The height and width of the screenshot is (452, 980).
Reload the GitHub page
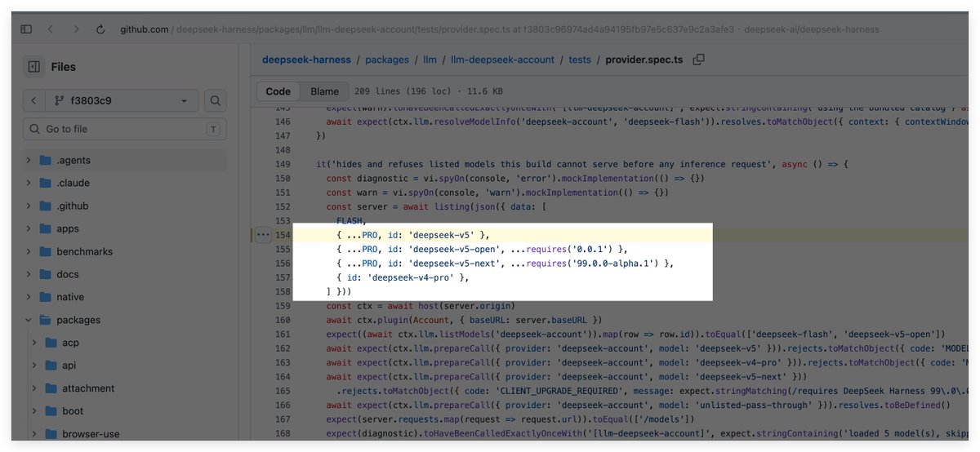tap(100, 29)
